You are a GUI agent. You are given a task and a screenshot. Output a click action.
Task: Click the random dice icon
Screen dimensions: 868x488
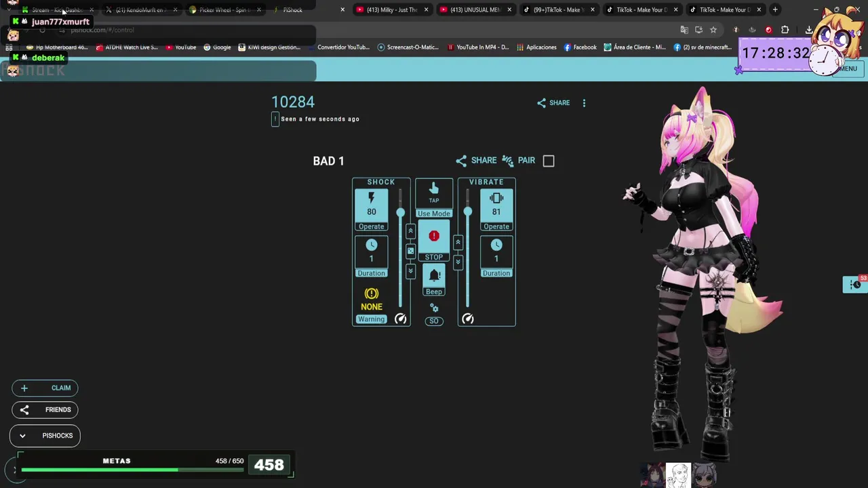pyautogui.click(x=410, y=251)
